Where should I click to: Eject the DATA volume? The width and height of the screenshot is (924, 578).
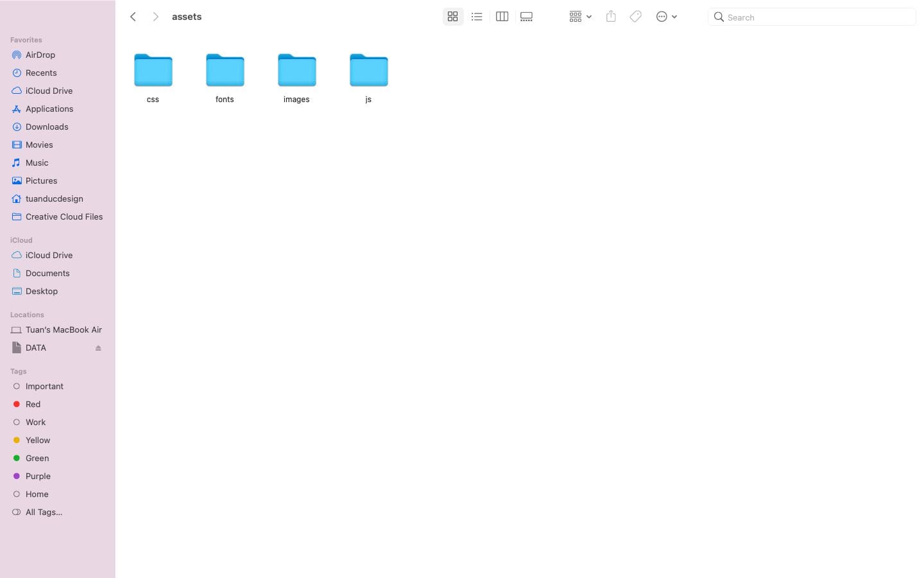click(98, 348)
